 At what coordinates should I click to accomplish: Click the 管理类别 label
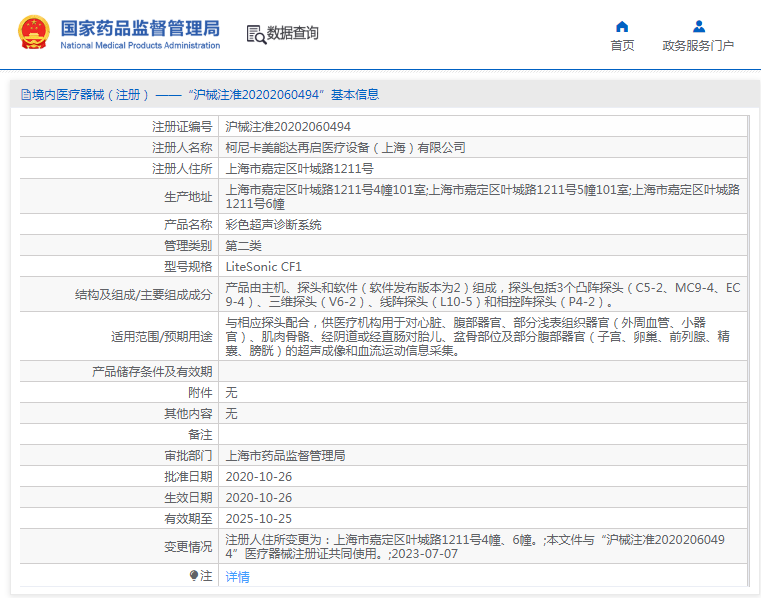[x=188, y=246]
